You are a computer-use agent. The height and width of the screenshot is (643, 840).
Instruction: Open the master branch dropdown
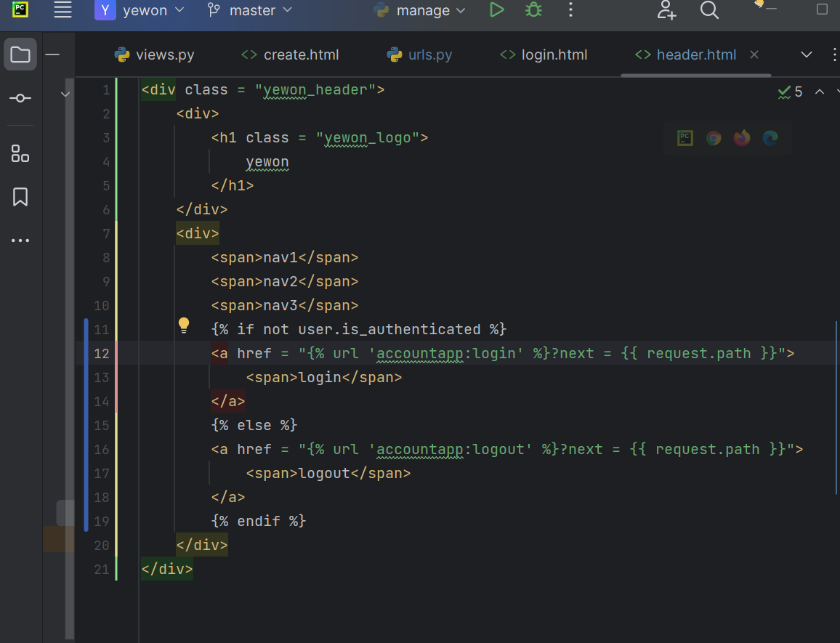click(x=250, y=10)
